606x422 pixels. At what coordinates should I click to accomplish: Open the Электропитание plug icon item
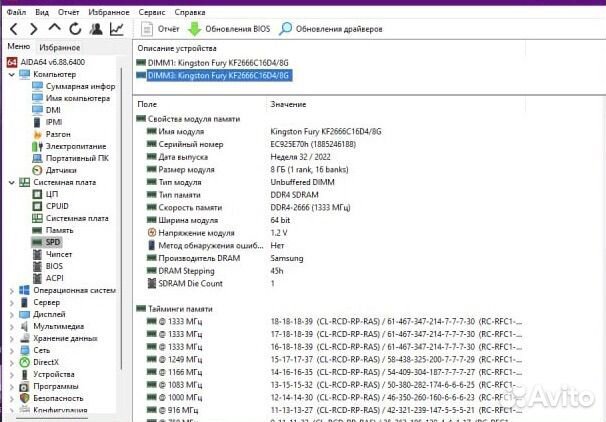click(69, 146)
